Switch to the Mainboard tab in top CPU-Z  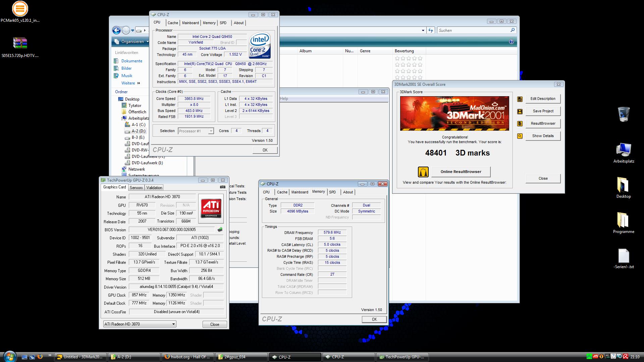coord(190,23)
